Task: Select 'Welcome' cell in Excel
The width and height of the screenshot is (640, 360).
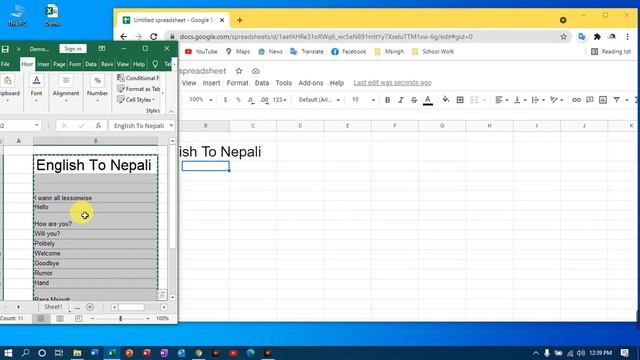Action: (96, 253)
